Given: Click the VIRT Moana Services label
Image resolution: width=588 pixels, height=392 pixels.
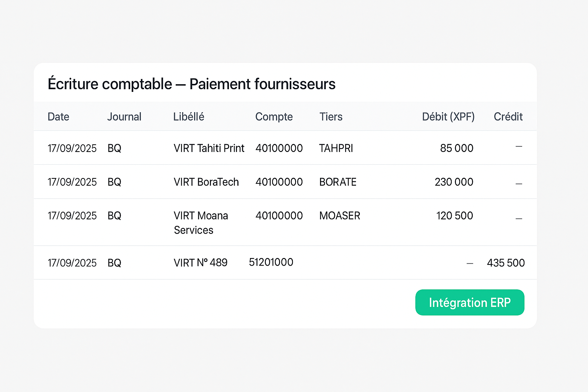Looking at the screenshot, I should coord(201,223).
